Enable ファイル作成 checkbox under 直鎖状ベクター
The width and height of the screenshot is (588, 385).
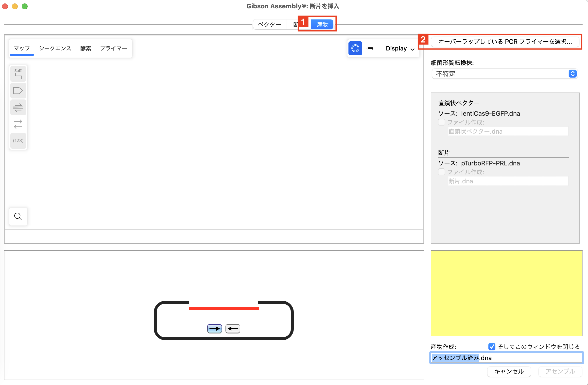pos(442,122)
